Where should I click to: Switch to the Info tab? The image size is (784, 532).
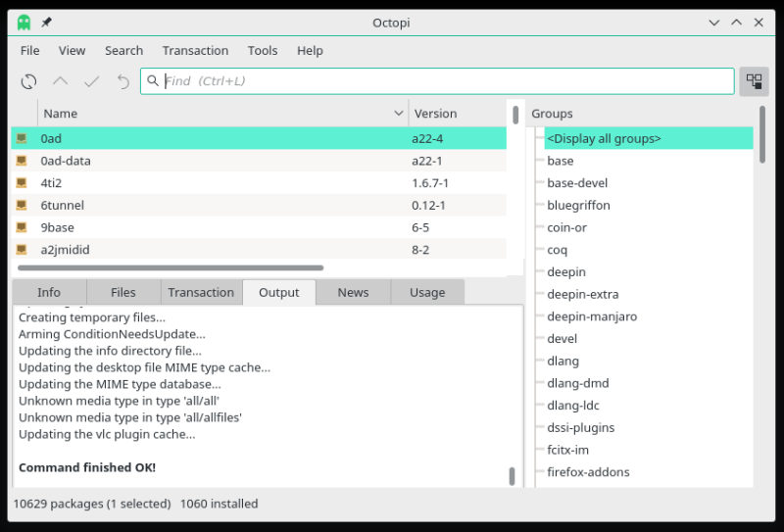[49, 293]
